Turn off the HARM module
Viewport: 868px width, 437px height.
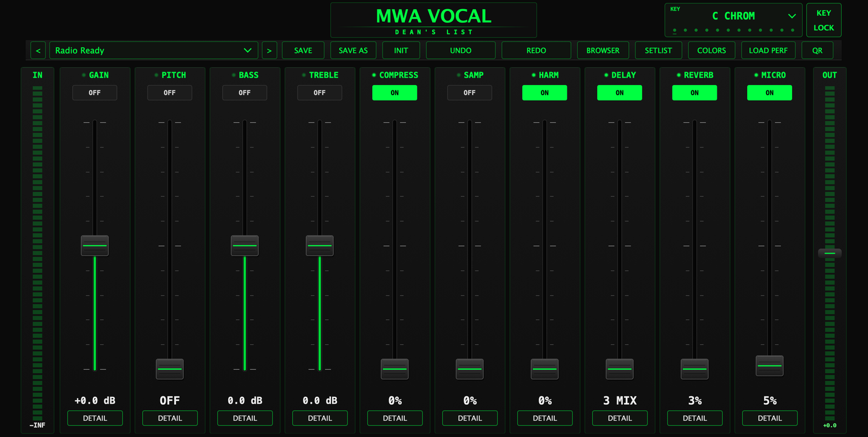pyautogui.click(x=544, y=93)
